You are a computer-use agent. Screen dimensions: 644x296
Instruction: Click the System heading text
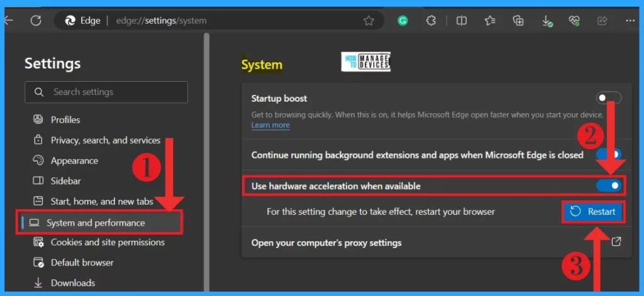pyautogui.click(x=262, y=65)
